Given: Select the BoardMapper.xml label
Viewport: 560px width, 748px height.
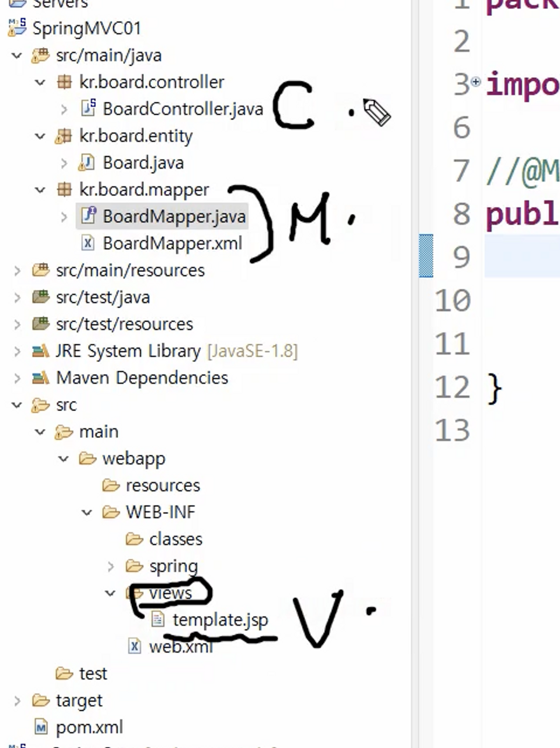Looking at the screenshot, I should click(172, 243).
